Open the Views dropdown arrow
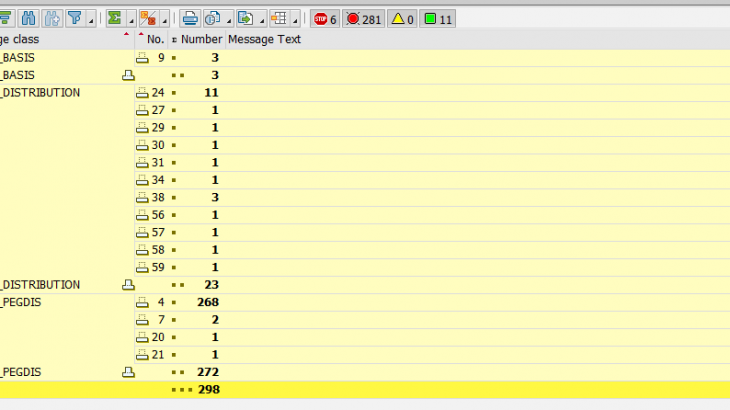The image size is (730, 410). click(x=229, y=20)
